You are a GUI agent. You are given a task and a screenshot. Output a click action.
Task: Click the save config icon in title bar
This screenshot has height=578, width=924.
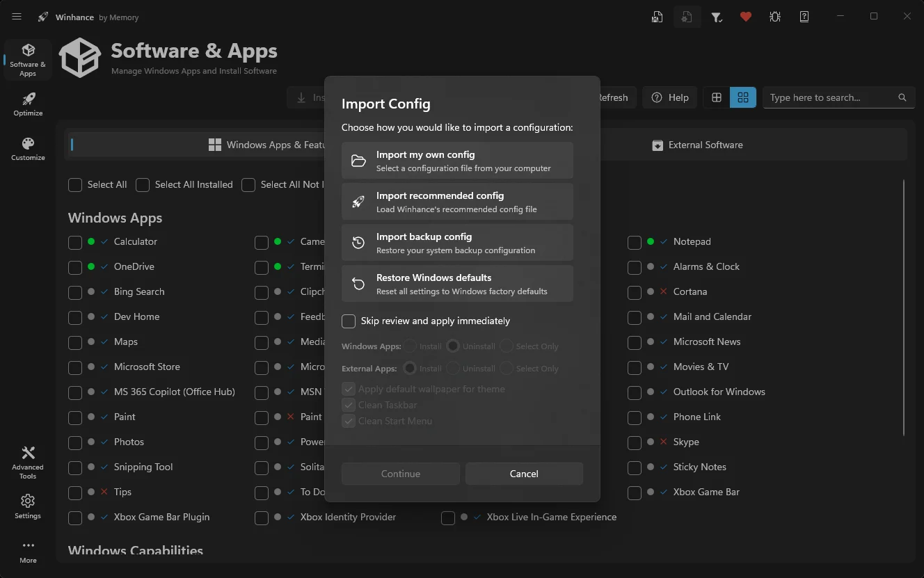(x=657, y=17)
